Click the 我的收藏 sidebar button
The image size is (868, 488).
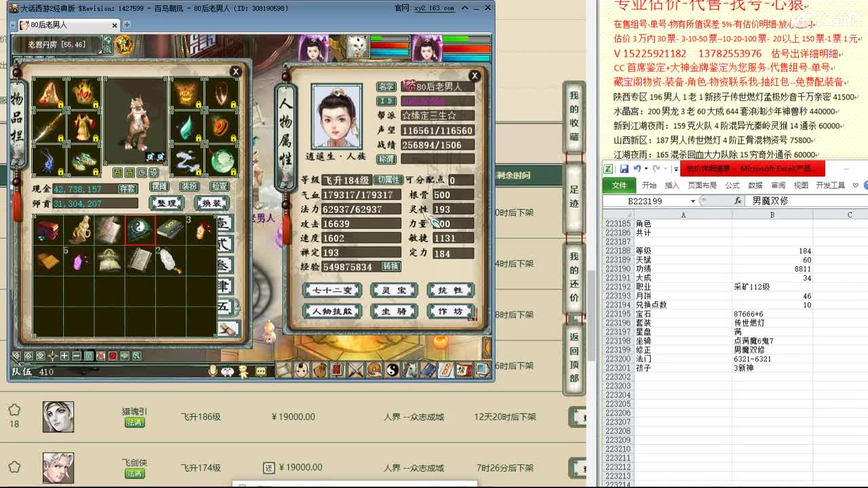[574, 119]
